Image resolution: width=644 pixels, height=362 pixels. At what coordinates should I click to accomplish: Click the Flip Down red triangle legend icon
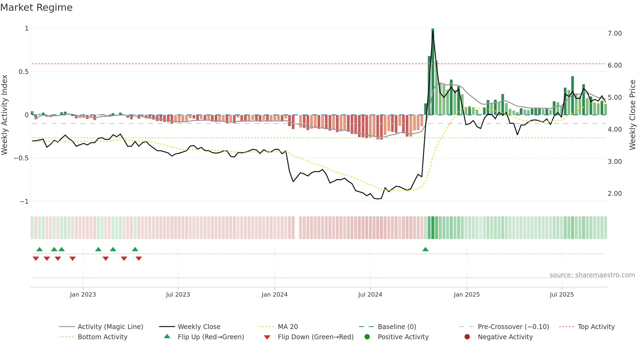(267, 337)
